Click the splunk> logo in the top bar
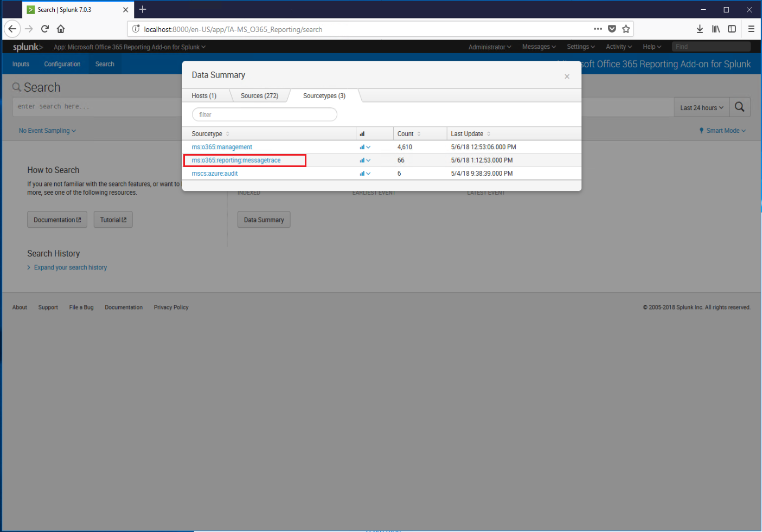The image size is (762, 532). [27, 47]
